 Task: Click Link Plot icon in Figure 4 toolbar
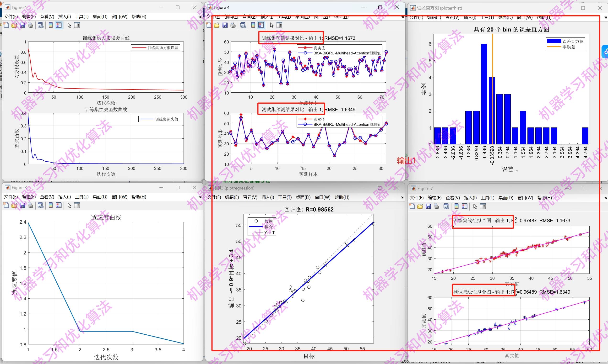243,25
